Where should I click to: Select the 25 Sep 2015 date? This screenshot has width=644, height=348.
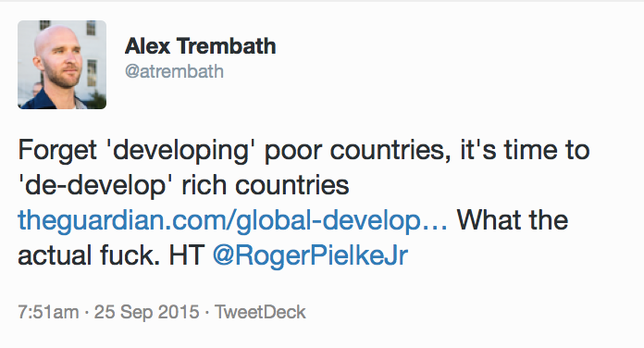146,312
